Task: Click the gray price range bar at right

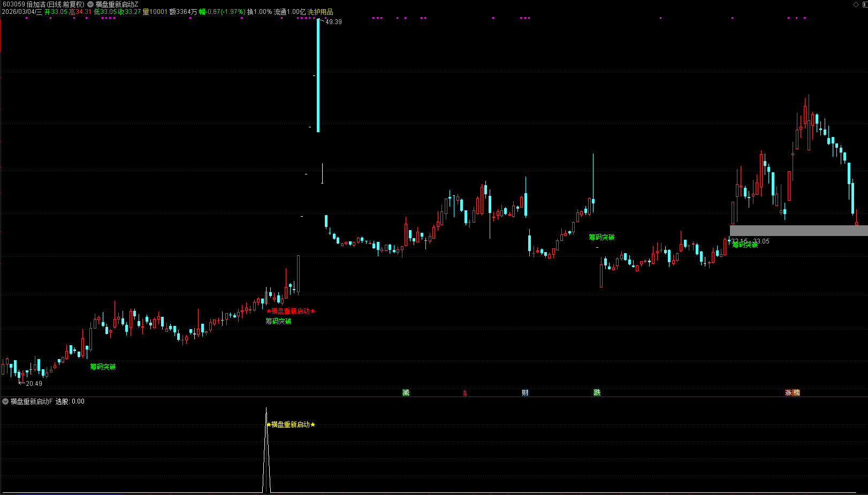Action: 798,231
